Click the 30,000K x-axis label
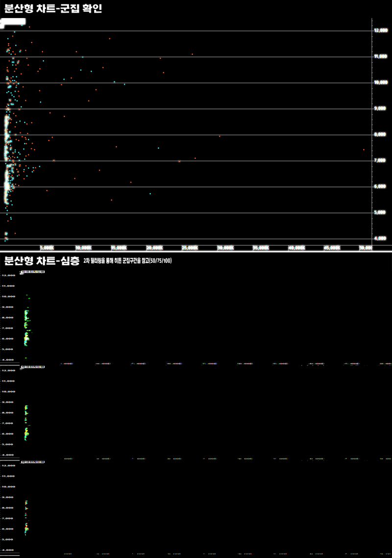The width and height of the screenshot is (392, 558). (x=226, y=248)
